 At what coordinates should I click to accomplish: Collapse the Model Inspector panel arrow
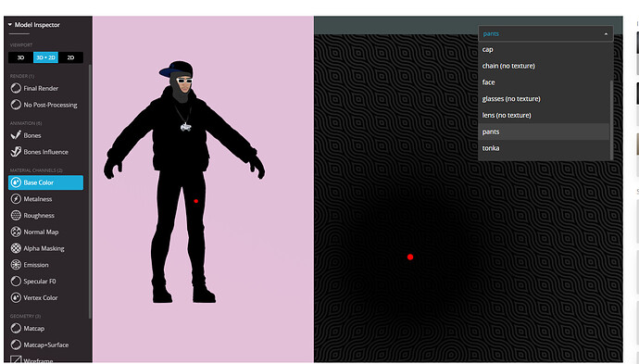point(10,25)
